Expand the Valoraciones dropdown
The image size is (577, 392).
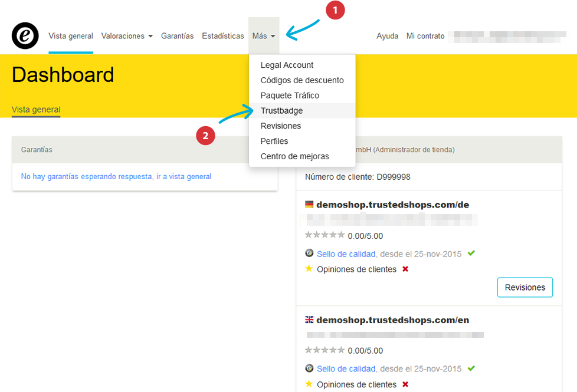(127, 36)
